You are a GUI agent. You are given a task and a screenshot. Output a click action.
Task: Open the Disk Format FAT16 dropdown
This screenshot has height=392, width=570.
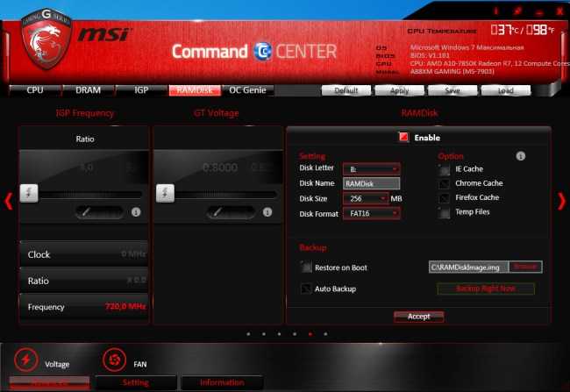(x=372, y=213)
